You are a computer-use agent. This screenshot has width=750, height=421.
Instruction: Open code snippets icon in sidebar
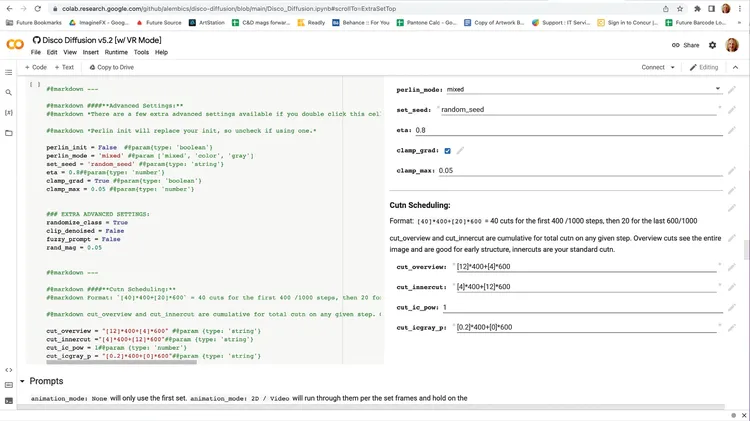click(x=9, y=370)
